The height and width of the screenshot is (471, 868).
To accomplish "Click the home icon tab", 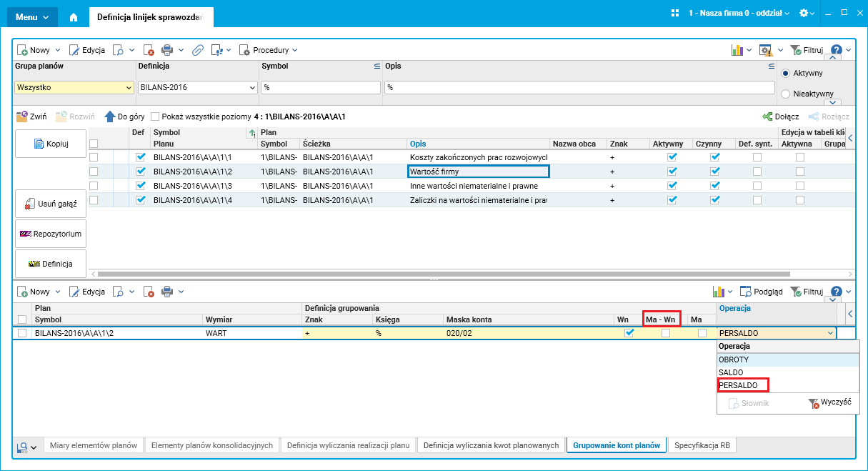I will tap(73, 15).
